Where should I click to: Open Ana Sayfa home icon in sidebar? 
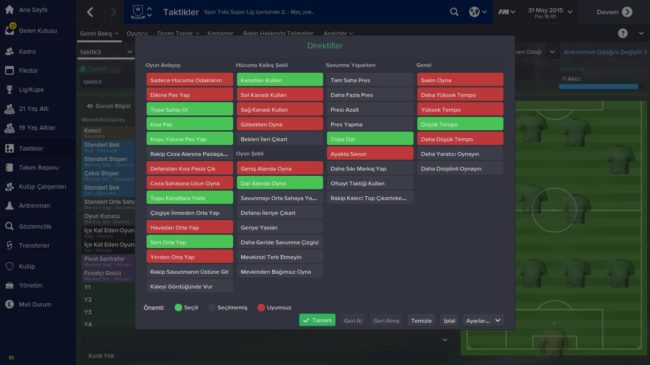pos(9,9)
